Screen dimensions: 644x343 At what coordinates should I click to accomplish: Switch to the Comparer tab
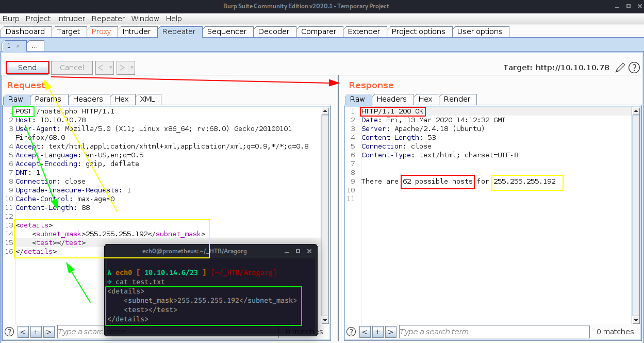click(319, 31)
